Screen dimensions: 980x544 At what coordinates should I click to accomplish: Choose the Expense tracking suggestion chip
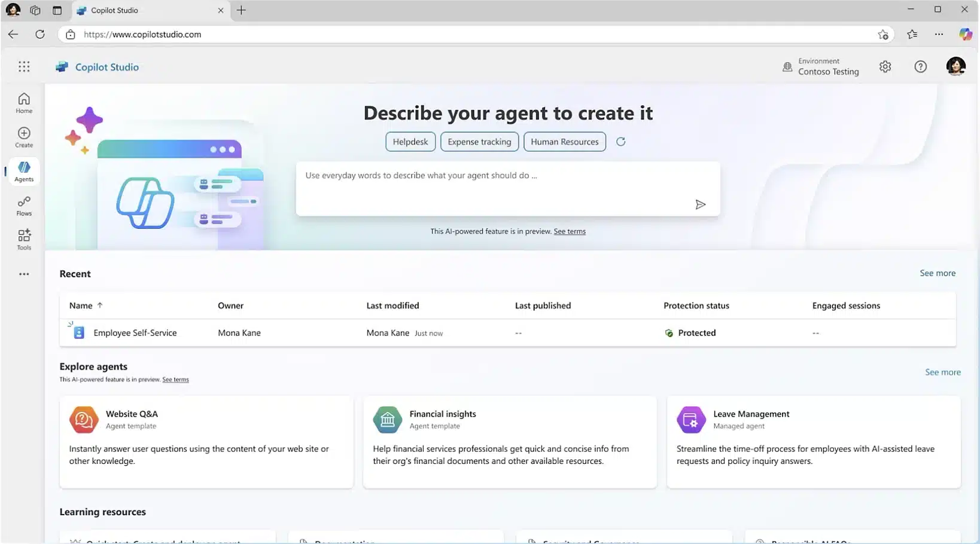click(x=479, y=142)
